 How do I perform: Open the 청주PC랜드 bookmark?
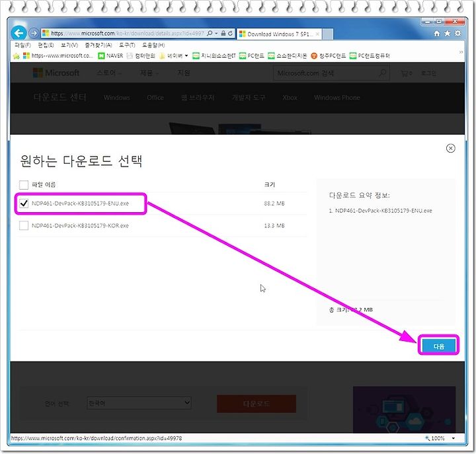click(x=329, y=56)
